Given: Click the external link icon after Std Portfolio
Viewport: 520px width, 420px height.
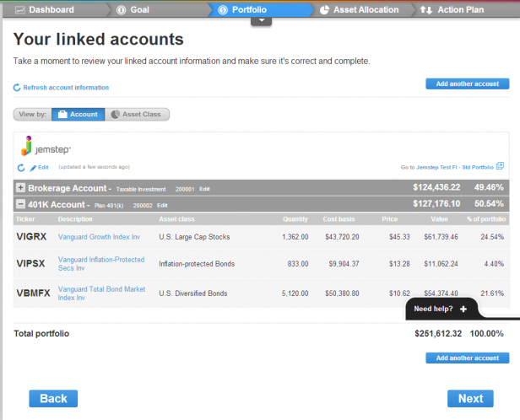Looking at the screenshot, I should pyautogui.click(x=500, y=166).
